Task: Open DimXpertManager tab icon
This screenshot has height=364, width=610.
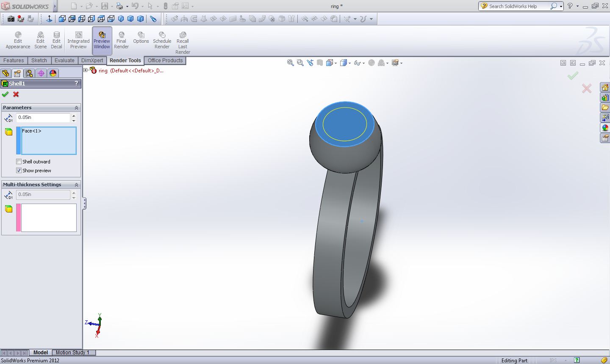Action: (x=41, y=73)
